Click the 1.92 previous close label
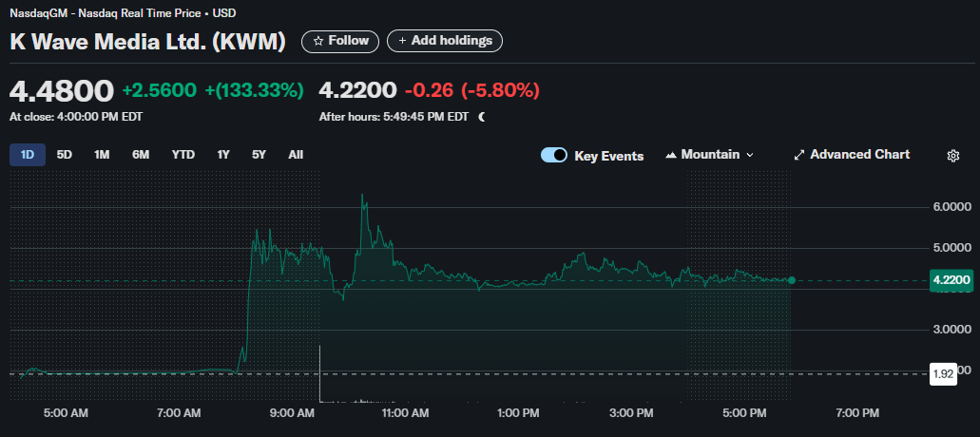The width and height of the screenshot is (980, 437). (943, 374)
